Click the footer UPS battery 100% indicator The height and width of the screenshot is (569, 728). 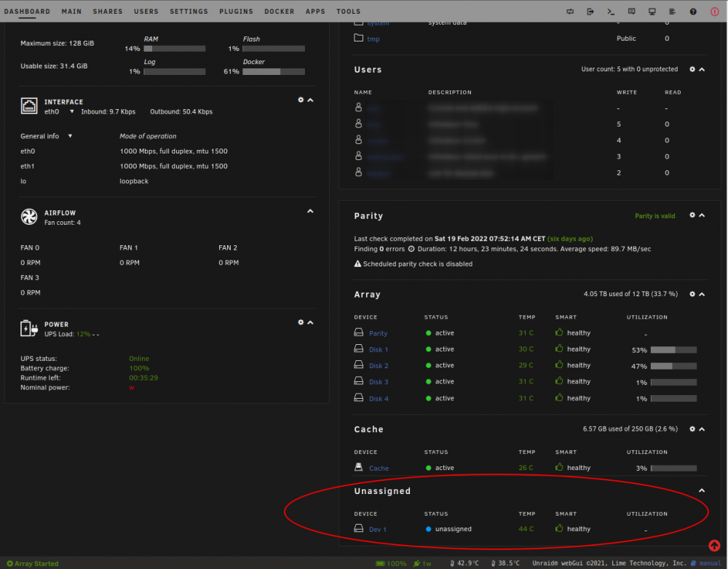[x=391, y=563]
